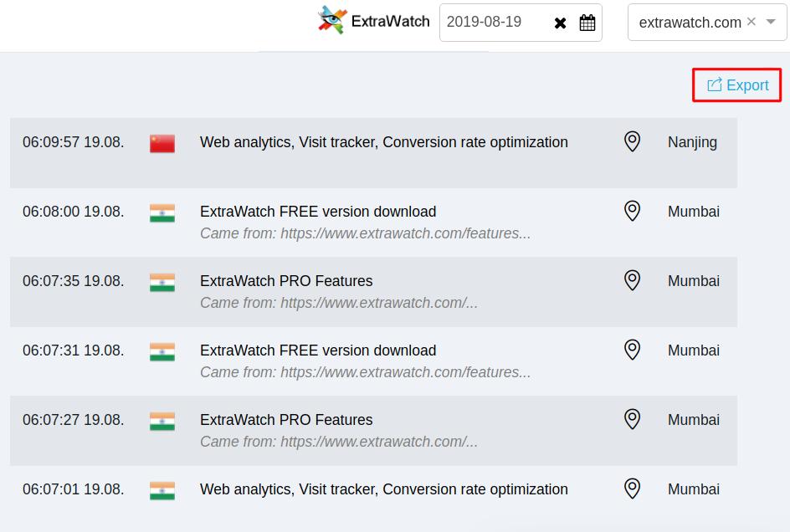790x532 pixels.
Task: Click location pin in 06:07:31 row
Action: point(633,350)
